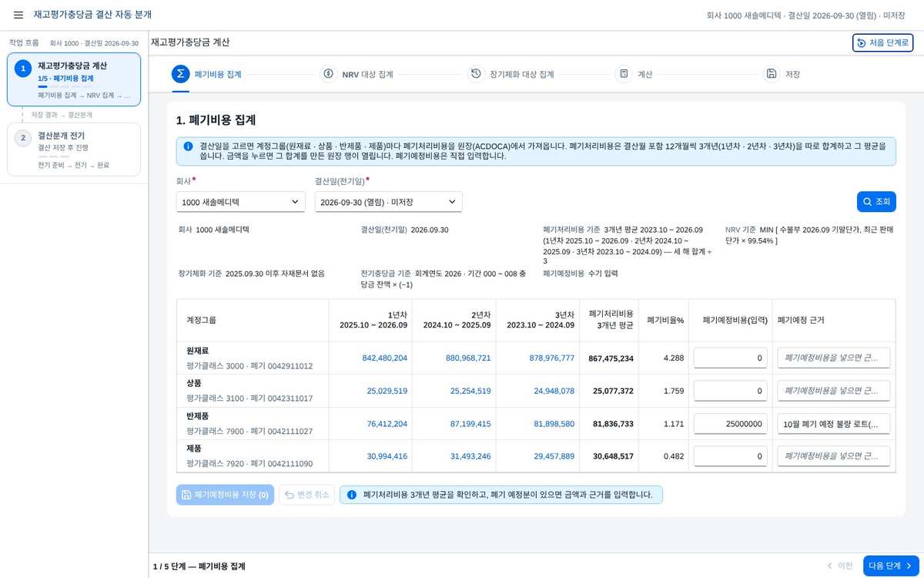Open the 회사 dropdown 1000 새솔메디텍
This screenshot has height=578, width=924.
(240, 202)
